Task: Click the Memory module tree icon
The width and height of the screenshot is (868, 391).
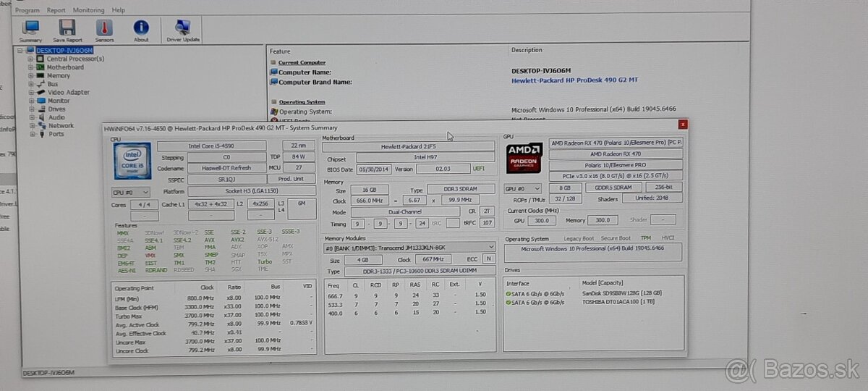Action: coord(41,75)
